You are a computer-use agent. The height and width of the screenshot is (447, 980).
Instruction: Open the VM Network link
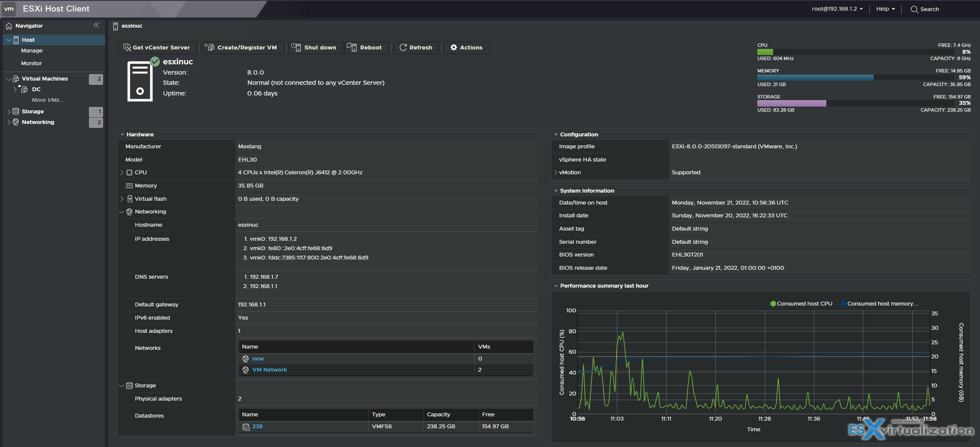[x=269, y=370]
